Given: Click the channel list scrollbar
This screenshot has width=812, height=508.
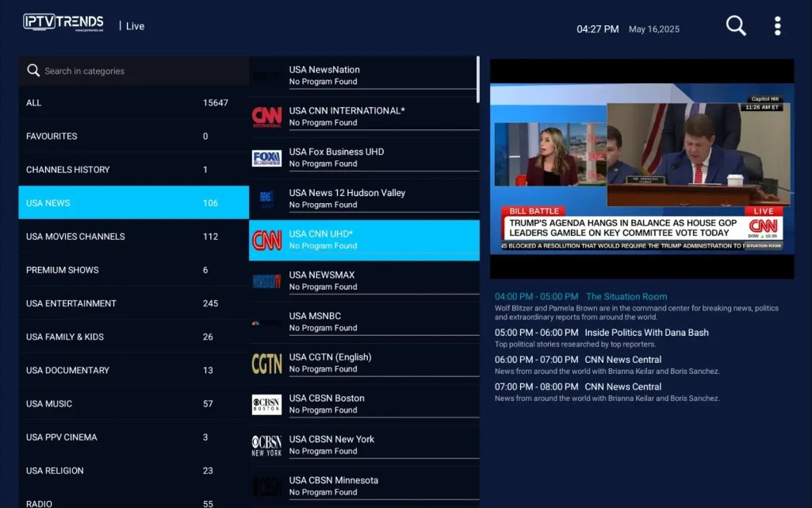Looking at the screenshot, I should (477, 79).
